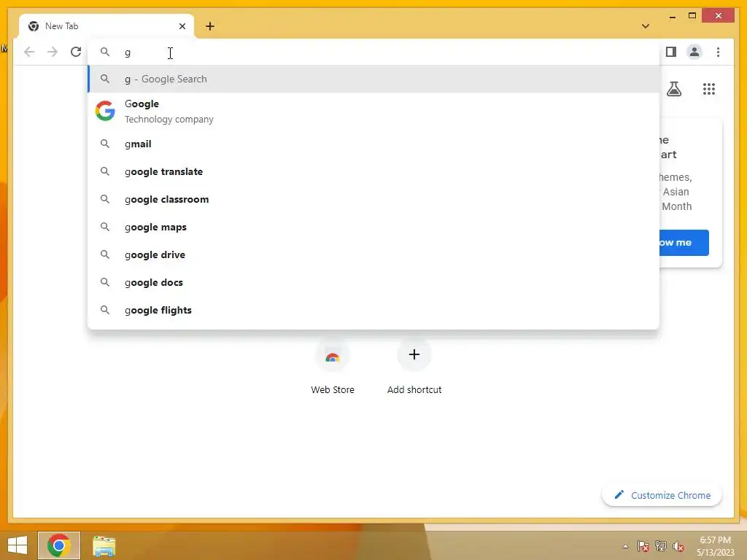The image size is (747, 560).
Task: Choose the google docs suggestion
Action: (374, 282)
